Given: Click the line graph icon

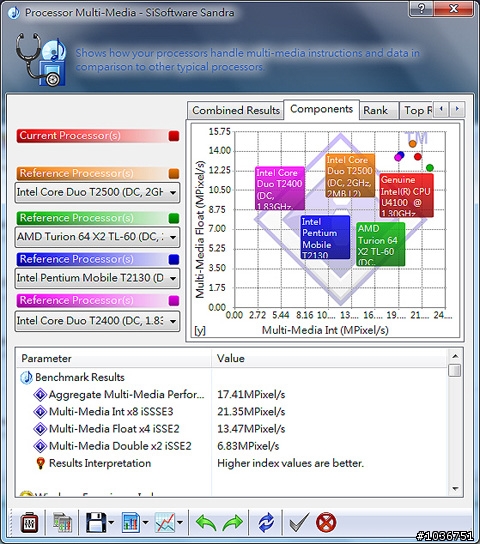Looking at the screenshot, I should [x=165, y=522].
